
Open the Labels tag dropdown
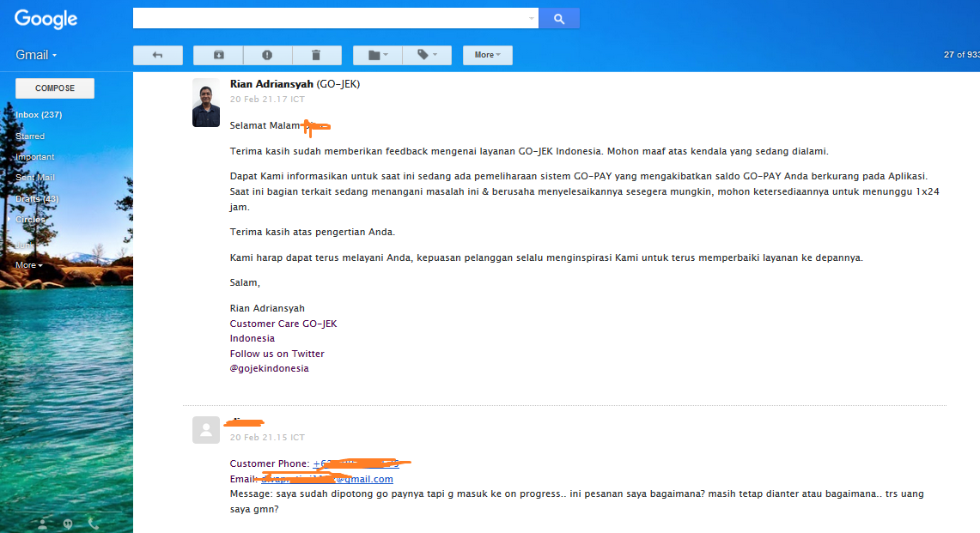click(x=427, y=55)
